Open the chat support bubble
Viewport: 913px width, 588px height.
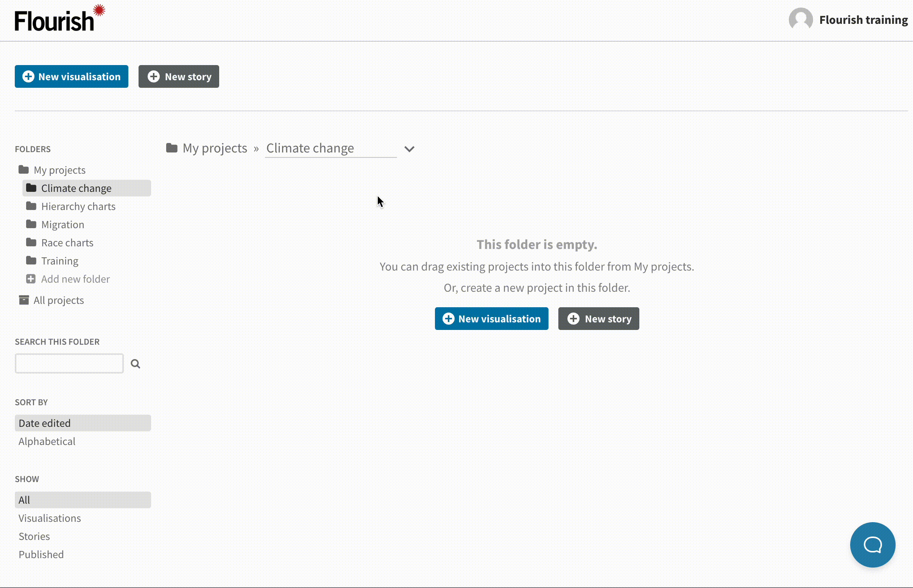pos(872,545)
